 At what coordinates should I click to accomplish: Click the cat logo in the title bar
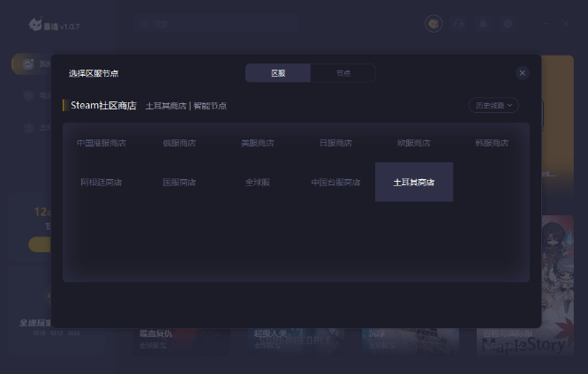click(x=35, y=25)
